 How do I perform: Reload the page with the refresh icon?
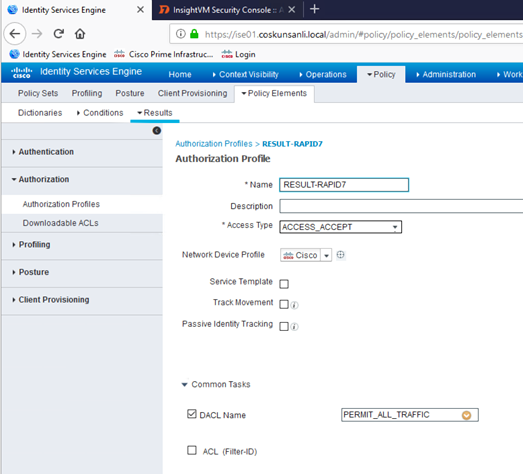59,34
